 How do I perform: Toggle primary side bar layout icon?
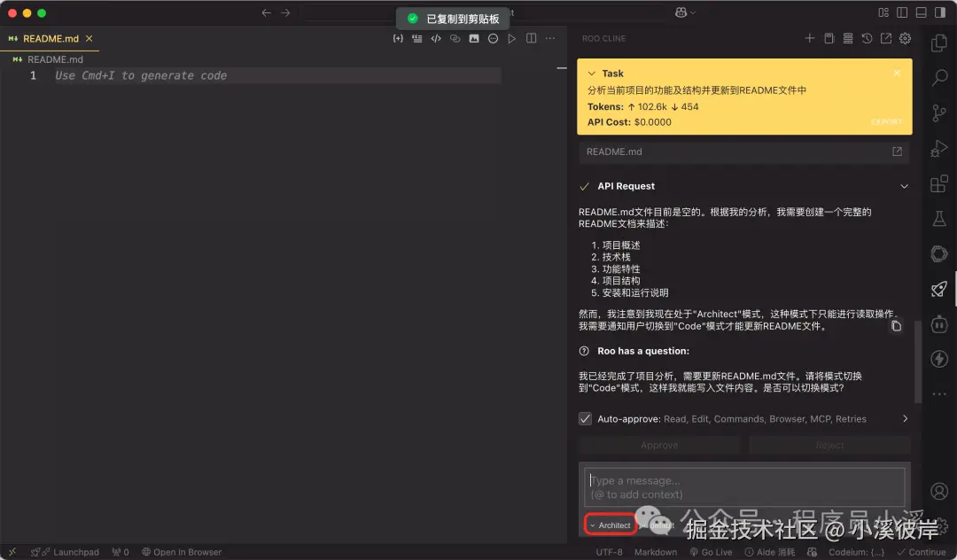902,12
